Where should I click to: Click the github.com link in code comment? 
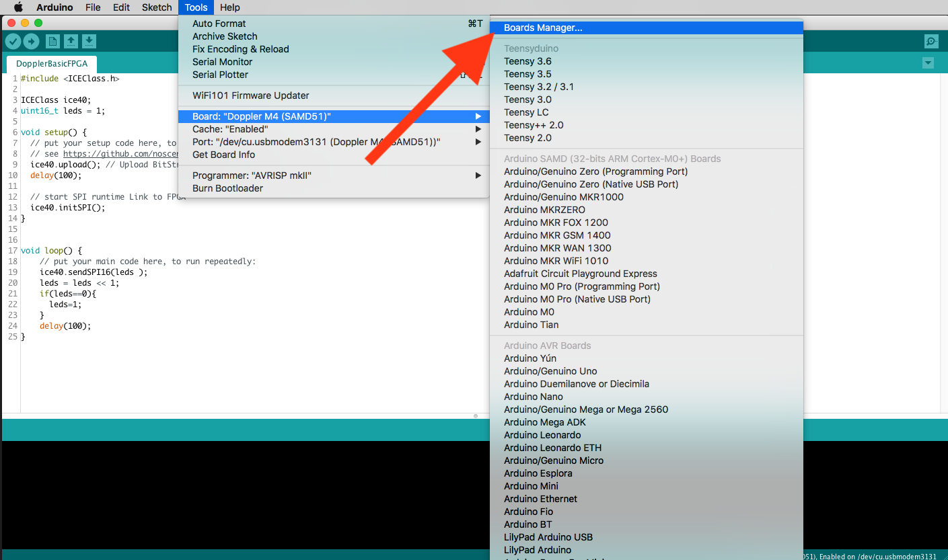(x=121, y=154)
